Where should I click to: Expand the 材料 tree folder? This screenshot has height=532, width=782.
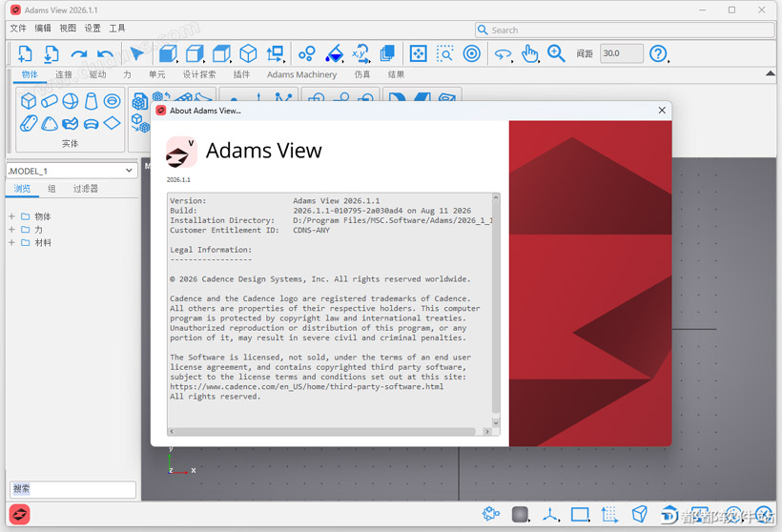click(11, 242)
